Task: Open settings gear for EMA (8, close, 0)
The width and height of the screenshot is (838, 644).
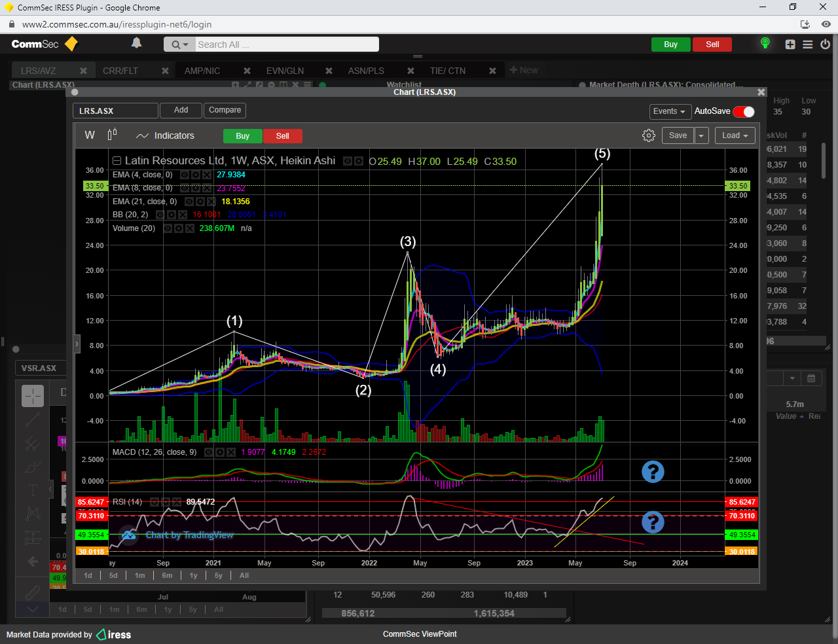Action: coord(196,188)
